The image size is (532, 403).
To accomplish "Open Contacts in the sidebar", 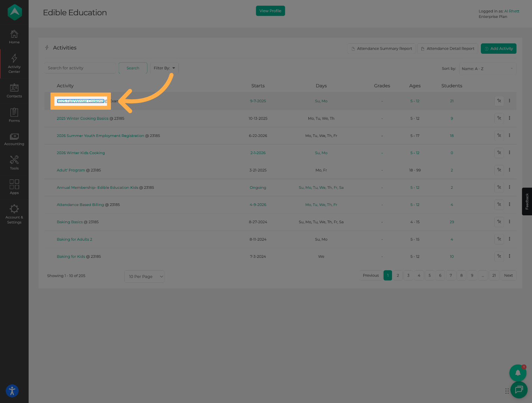I will click(x=14, y=91).
